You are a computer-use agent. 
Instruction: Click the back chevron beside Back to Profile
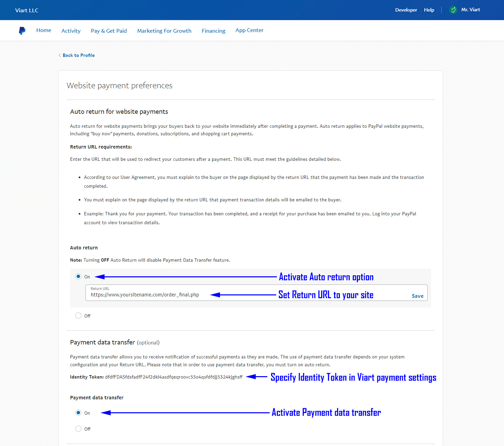point(60,55)
